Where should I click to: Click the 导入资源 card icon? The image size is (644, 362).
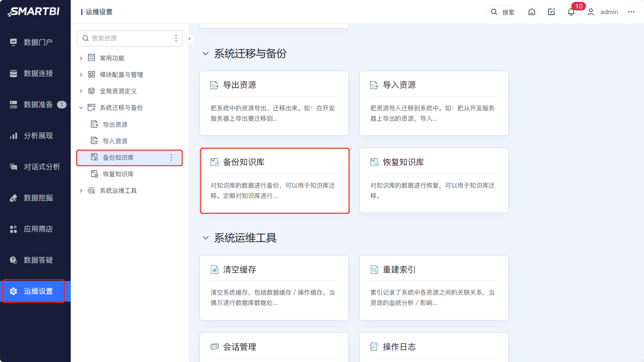tap(374, 85)
